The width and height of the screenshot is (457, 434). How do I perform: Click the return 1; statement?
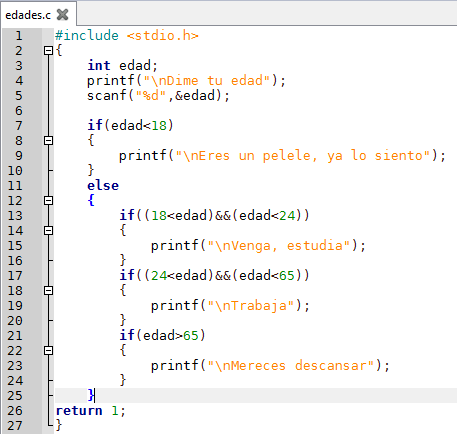pyautogui.click(x=90, y=411)
